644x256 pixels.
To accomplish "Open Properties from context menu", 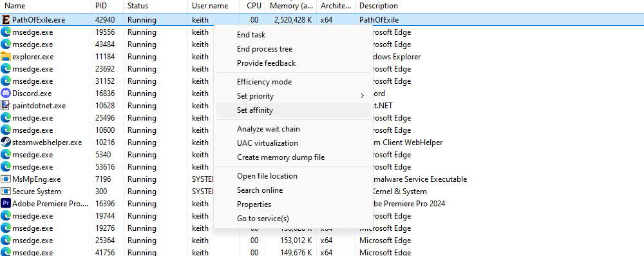I will [293, 204].
